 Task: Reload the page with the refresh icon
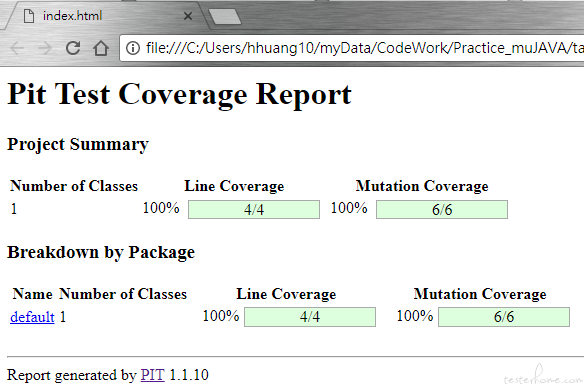[x=73, y=48]
